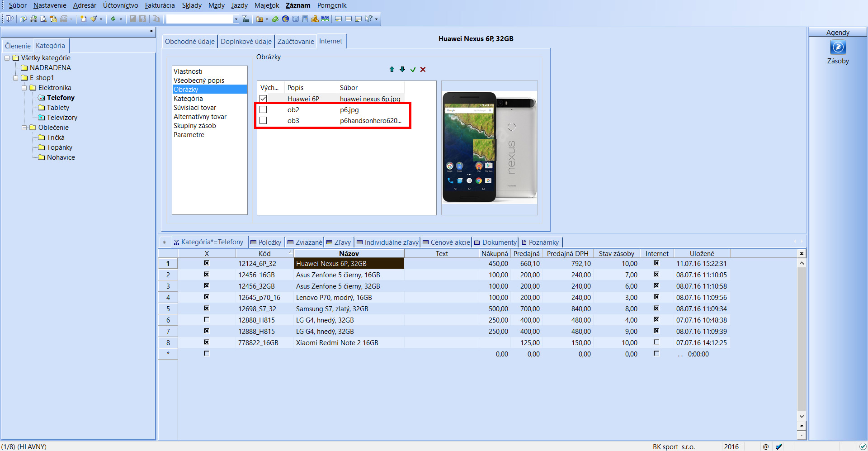Viewport: 868px width, 451px height.
Task: Open the Cenové akcie tab
Action: pos(446,242)
